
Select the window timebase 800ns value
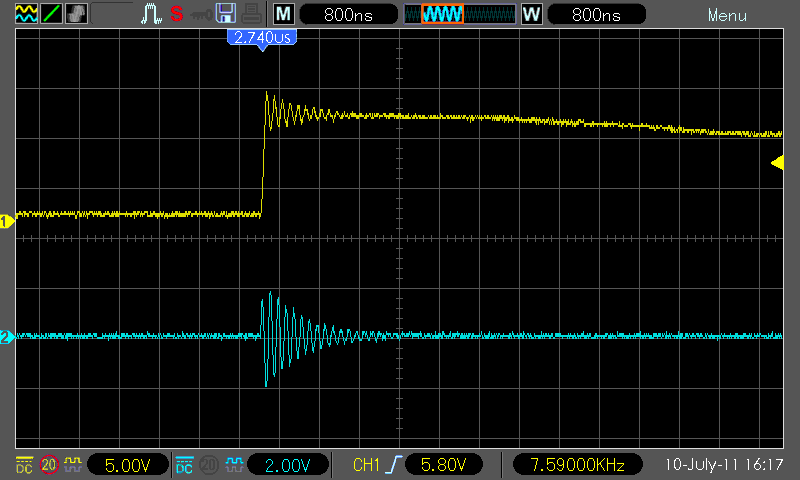pos(596,14)
